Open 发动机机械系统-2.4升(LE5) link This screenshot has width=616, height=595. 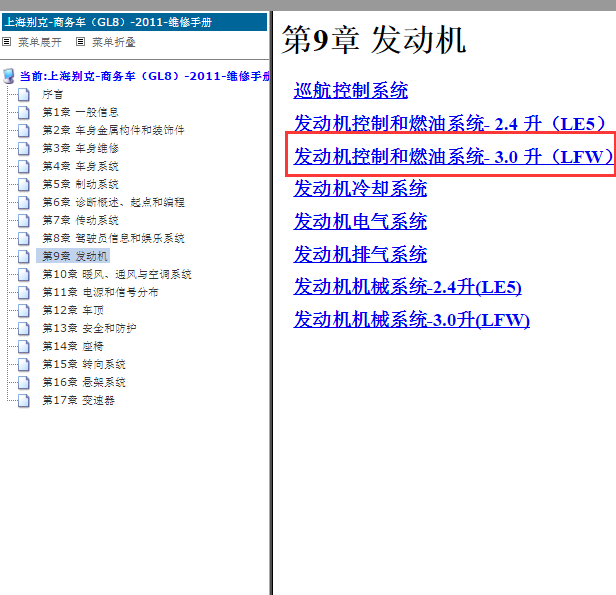coord(408,287)
